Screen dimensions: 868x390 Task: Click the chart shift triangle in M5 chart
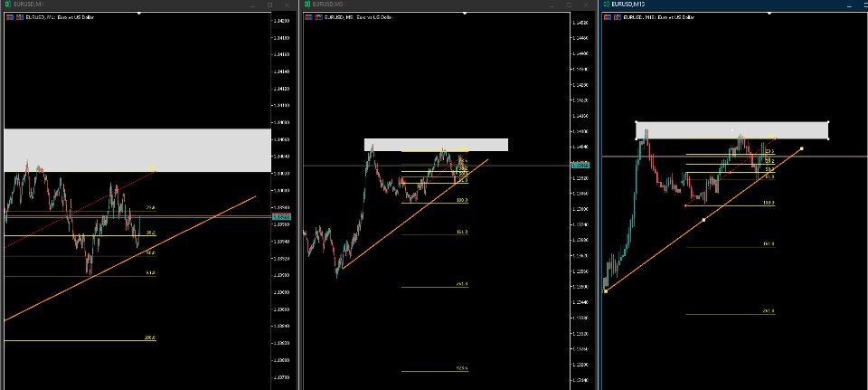(464, 14)
